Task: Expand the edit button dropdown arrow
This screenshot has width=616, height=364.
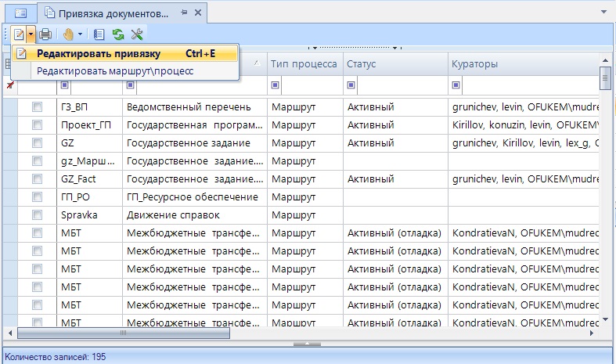Action: (x=31, y=34)
